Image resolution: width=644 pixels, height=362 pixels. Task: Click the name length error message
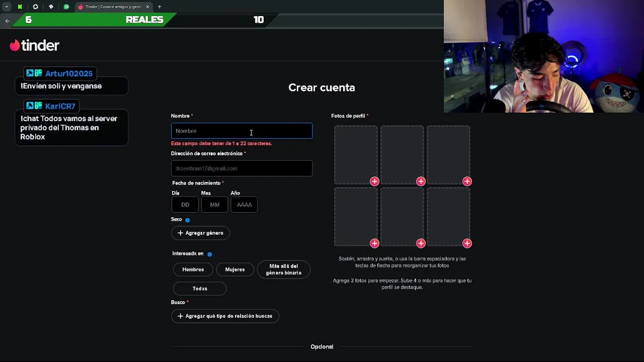coord(221,144)
